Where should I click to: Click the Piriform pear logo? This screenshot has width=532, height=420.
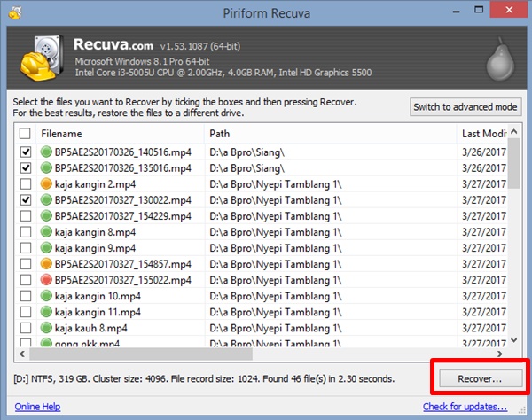click(500, 58)
